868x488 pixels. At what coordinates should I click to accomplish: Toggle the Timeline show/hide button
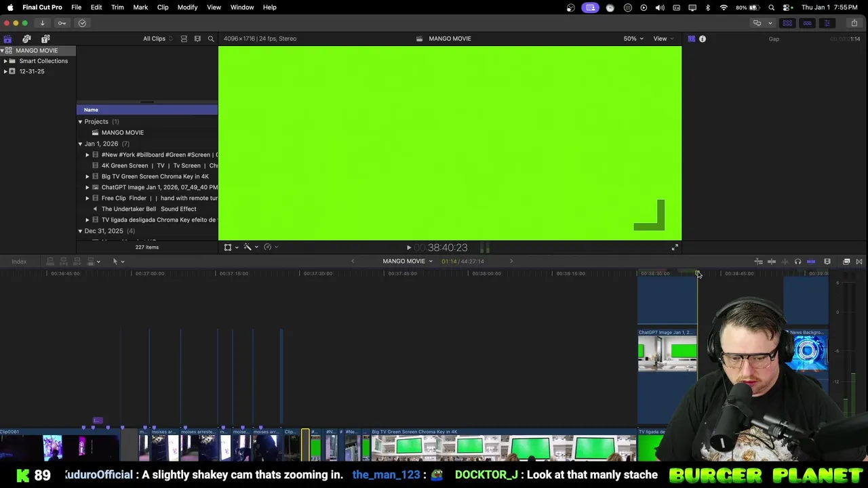click(x=807, y=23)
